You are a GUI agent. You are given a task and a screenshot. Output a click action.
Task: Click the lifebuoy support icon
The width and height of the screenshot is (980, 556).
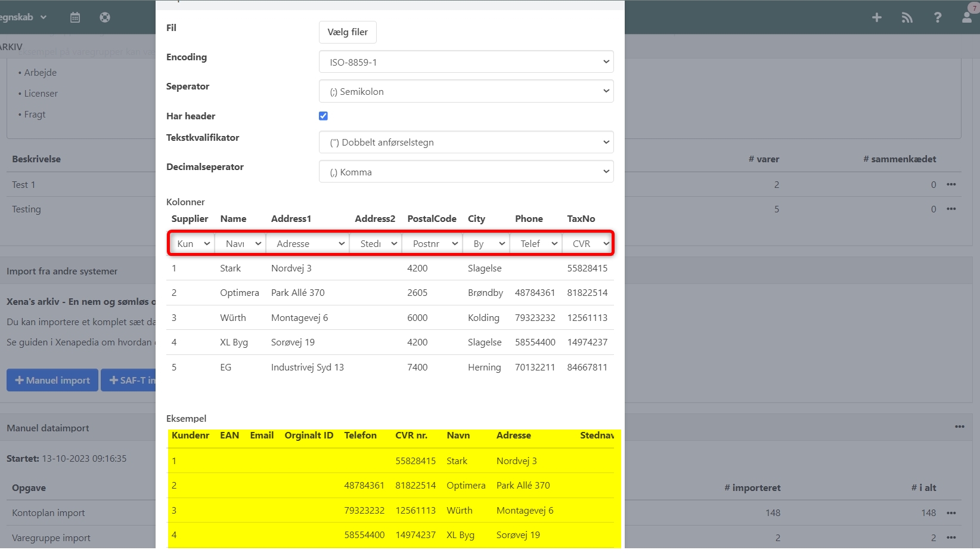pos(105,17)
